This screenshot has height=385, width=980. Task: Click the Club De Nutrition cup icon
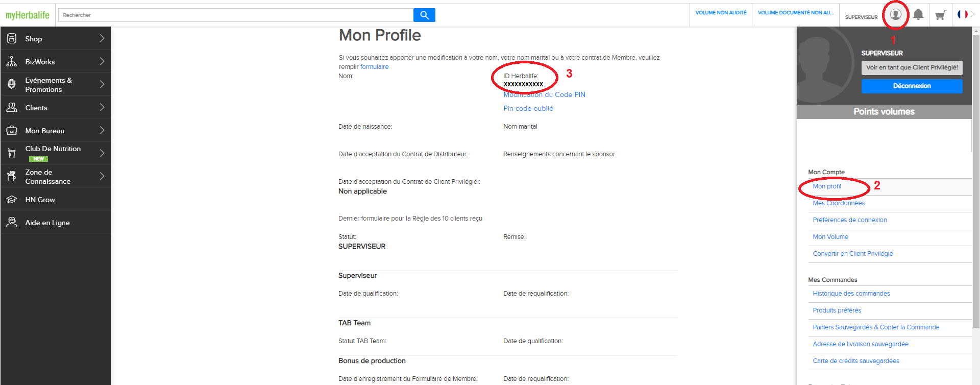point(12,153)
